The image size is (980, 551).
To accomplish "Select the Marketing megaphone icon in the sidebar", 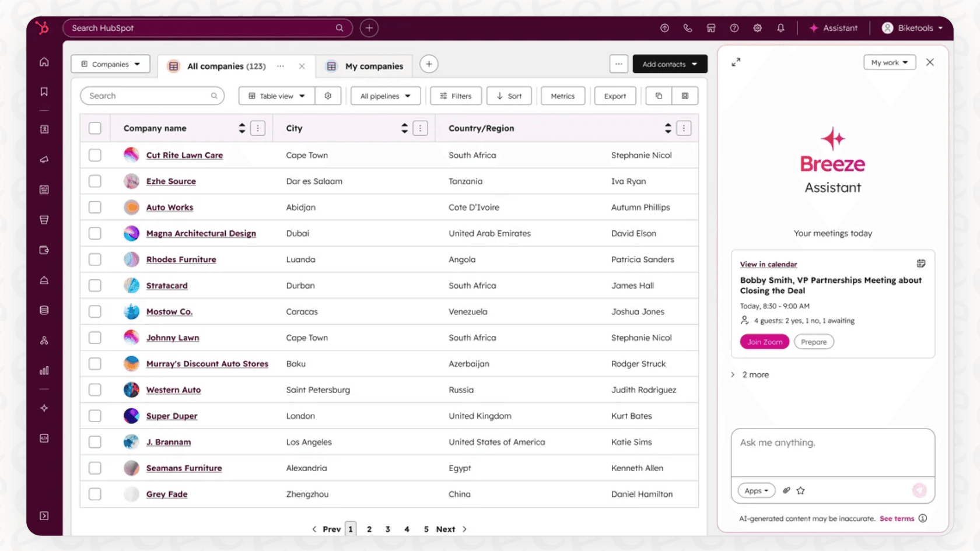I will point(44,160).
